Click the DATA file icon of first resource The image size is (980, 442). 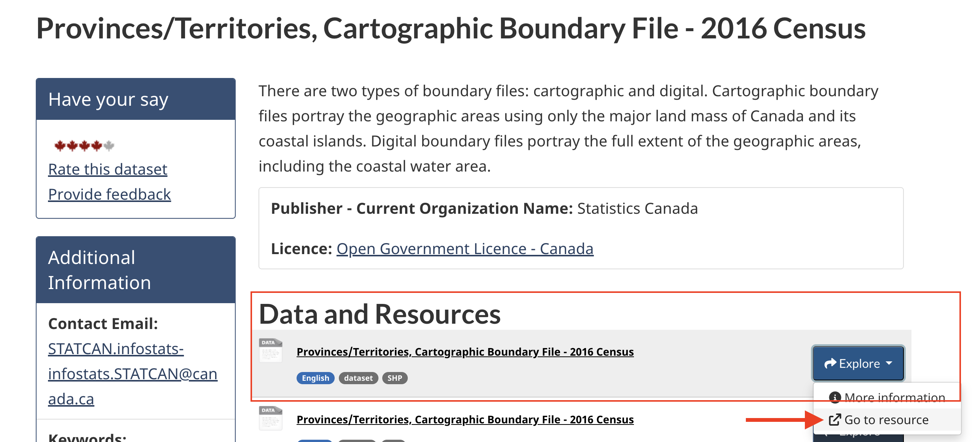coord(270,350)
